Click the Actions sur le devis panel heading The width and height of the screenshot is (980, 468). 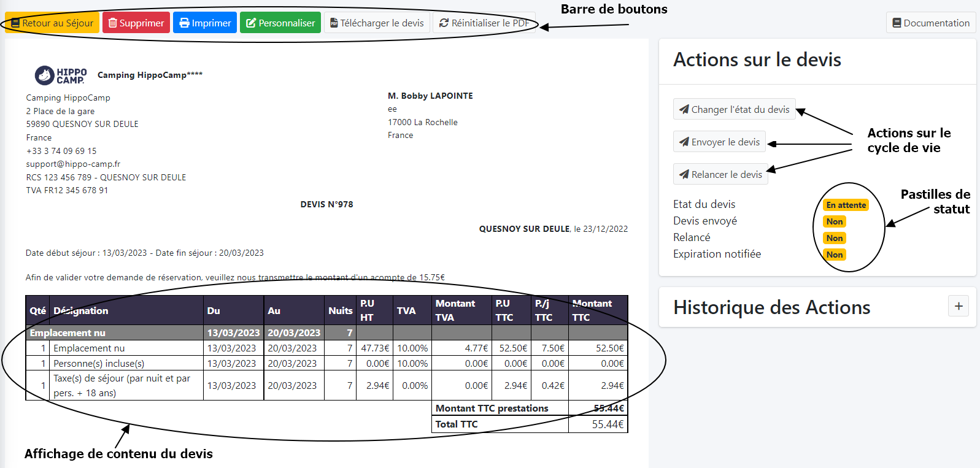(x=757, y=60)
